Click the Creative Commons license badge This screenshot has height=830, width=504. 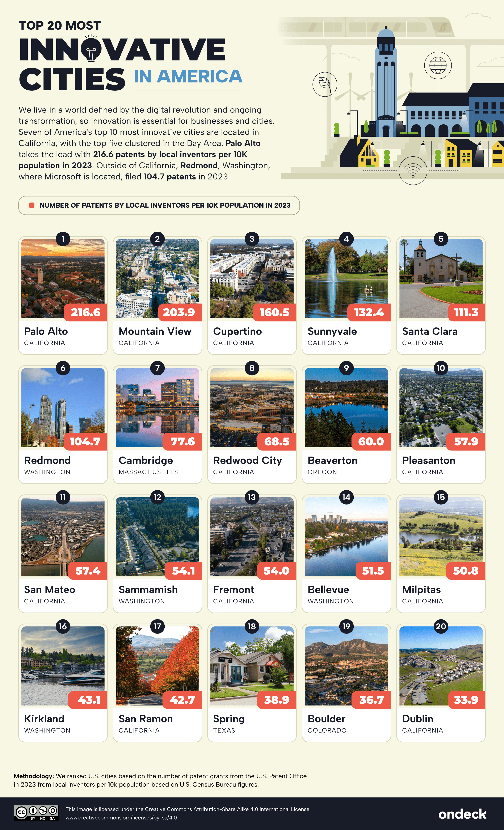[x=36, y=813]
